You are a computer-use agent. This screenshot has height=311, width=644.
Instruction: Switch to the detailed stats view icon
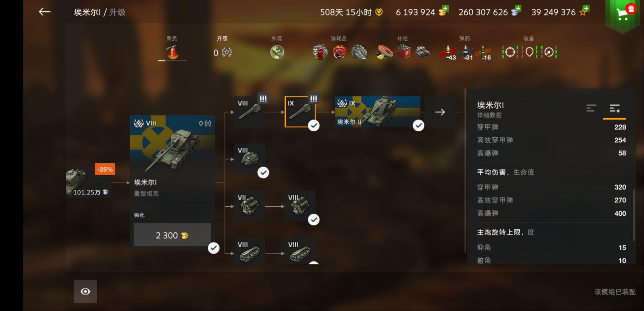pyautogui.click(x=614, y=108)
